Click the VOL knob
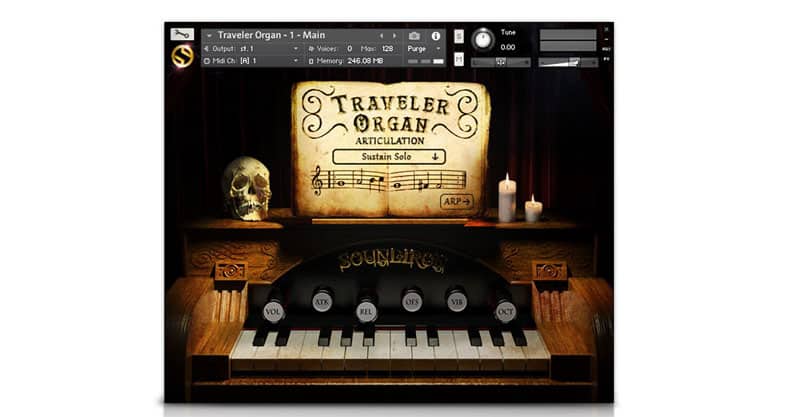800x417 pixels. 273,311
